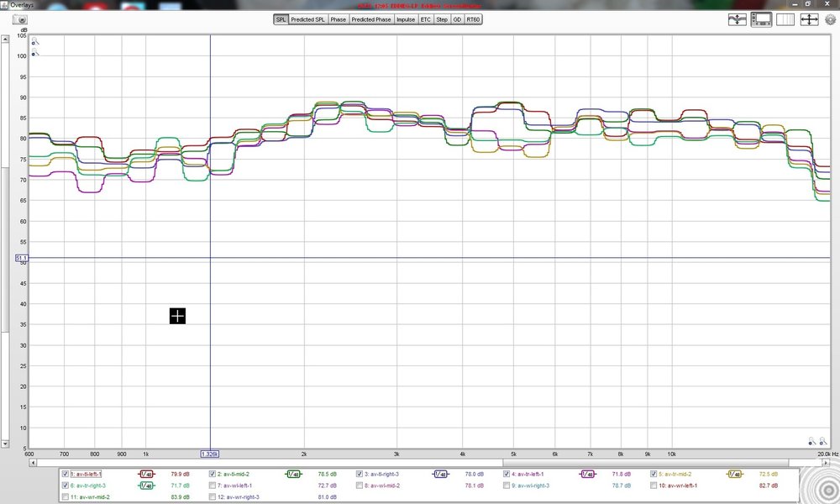
Task: Click the Separate Traces toolbar icon
Action: [x=738, y=20]
